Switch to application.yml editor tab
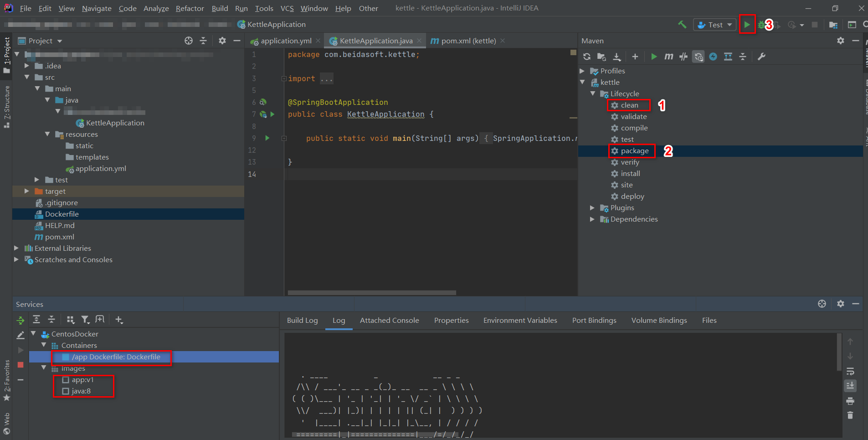 tap(286, 41)
